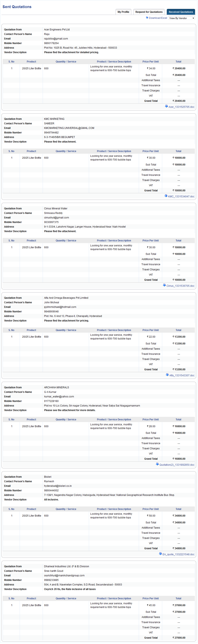
Task: Click Dhariwal price per unit ₹ 45.00
Action: (151, 605)
